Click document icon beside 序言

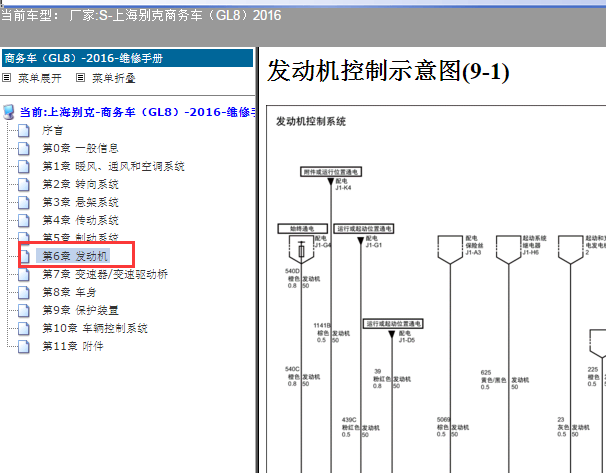tap(24, 131)
